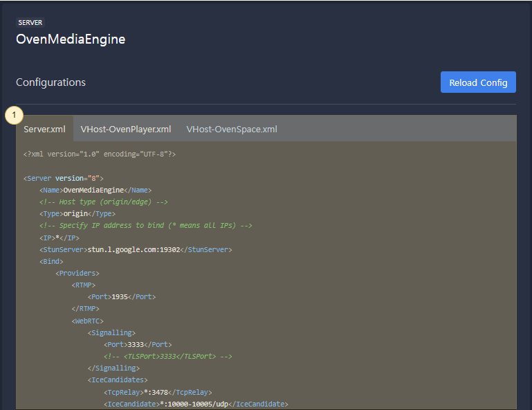Click the opening IceCandidates tag

[118, 380]
